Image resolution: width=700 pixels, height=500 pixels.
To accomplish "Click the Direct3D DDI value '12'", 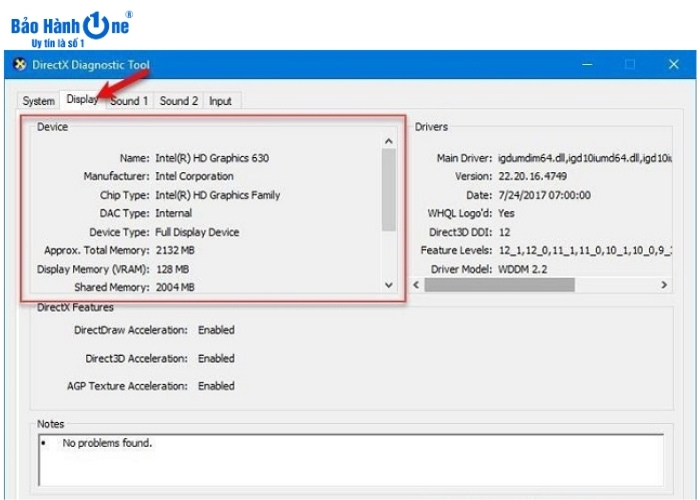I will (x=504, y=232).
